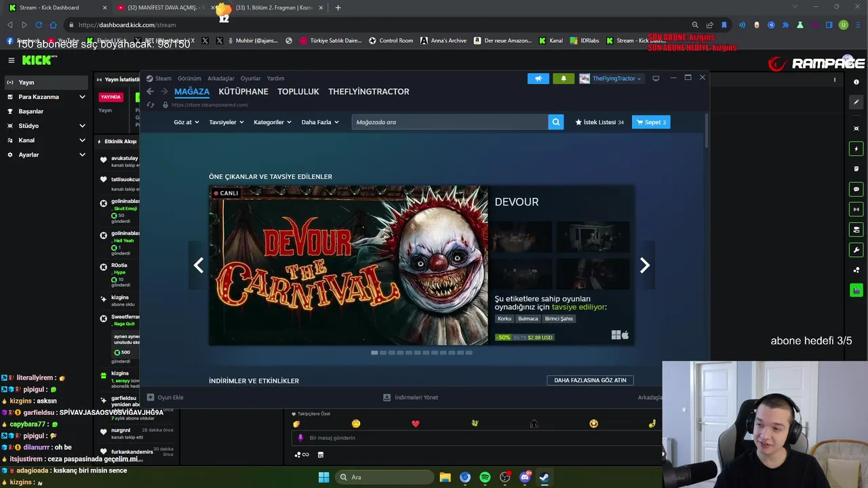Click the Kick logo
This screenshot has height=488, width=868.
pyautogui.click(x=39, y=60)
